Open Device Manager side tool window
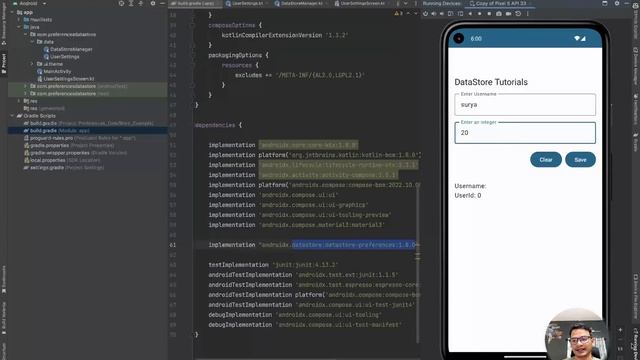The width and height of the screenshot is (640, 360). click(x=636, y=65)
